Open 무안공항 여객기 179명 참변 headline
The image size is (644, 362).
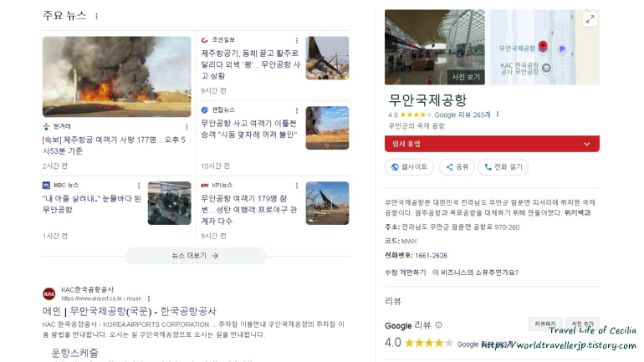pyautogui.click(x=249, y=210)
